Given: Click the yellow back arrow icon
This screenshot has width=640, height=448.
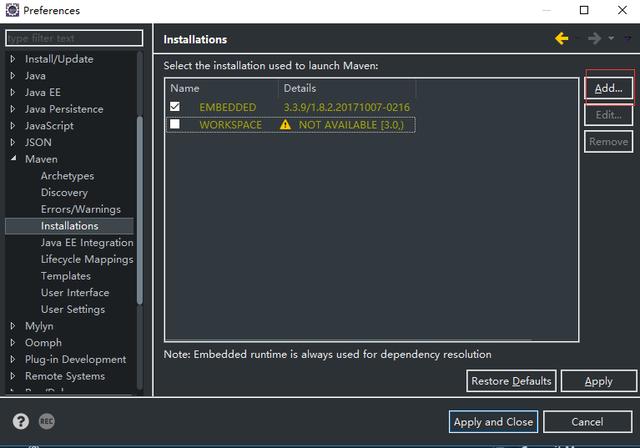Looking at the screenshot, I should pyautogui.click(x=562, y=39).
